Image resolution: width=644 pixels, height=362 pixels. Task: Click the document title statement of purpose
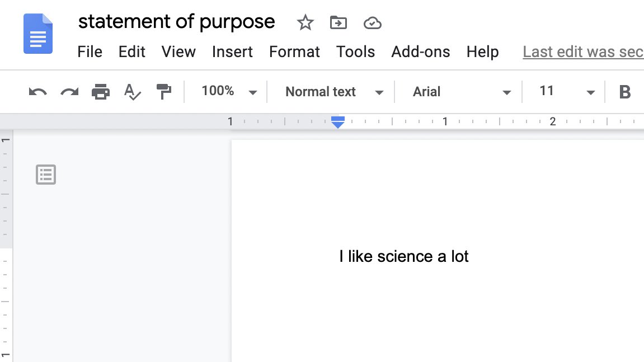176,22
